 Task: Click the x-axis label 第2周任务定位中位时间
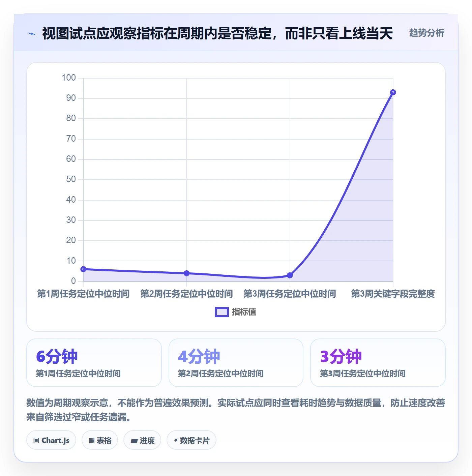click(x=186, y=294)
